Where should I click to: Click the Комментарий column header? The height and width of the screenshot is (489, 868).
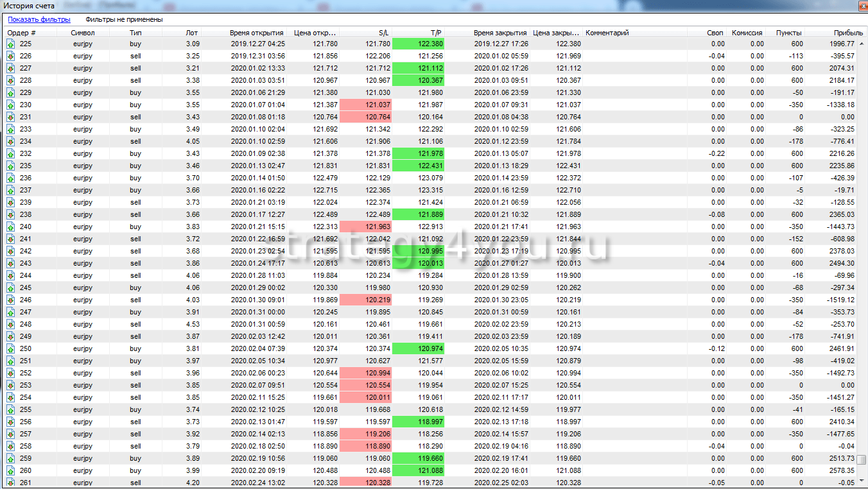[607, 32]
